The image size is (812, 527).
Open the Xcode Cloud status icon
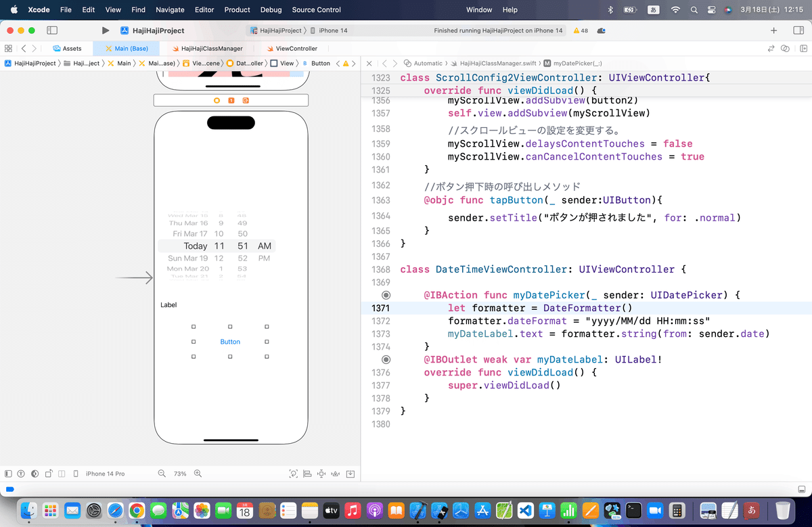pyautogui.click(x=602, y=30)
